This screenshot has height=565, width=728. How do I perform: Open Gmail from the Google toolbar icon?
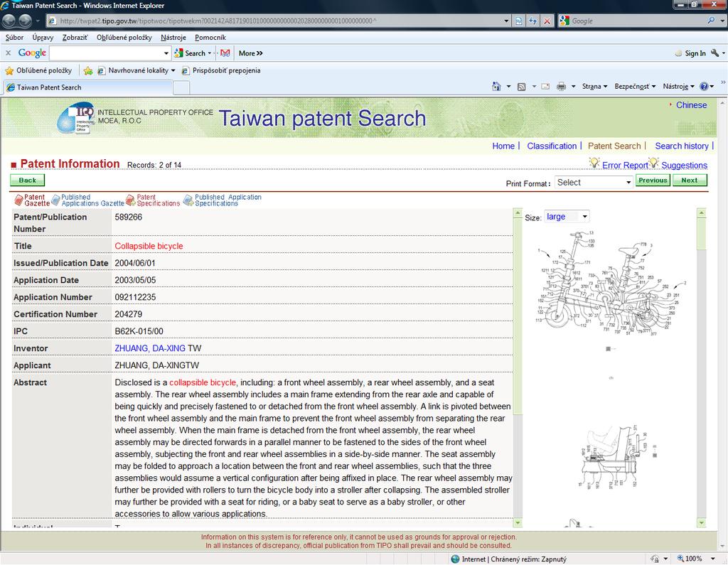point(225,53)
